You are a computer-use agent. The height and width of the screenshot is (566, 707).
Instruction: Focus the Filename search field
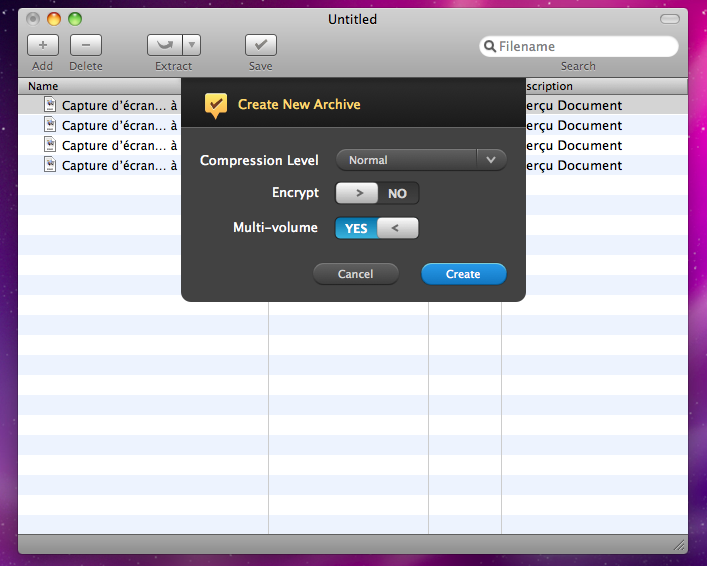(578, 46)
